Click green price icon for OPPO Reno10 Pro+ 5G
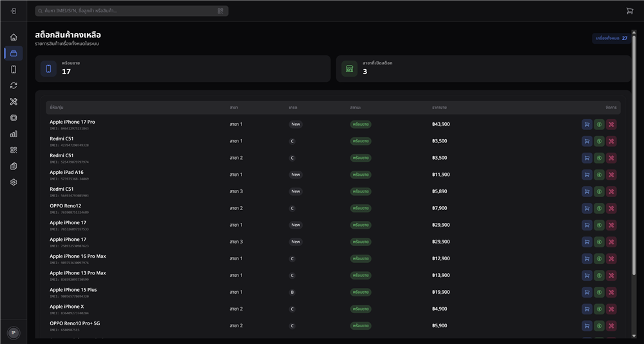The height and width of the screenshot is (344, 644). pos(599,326)
